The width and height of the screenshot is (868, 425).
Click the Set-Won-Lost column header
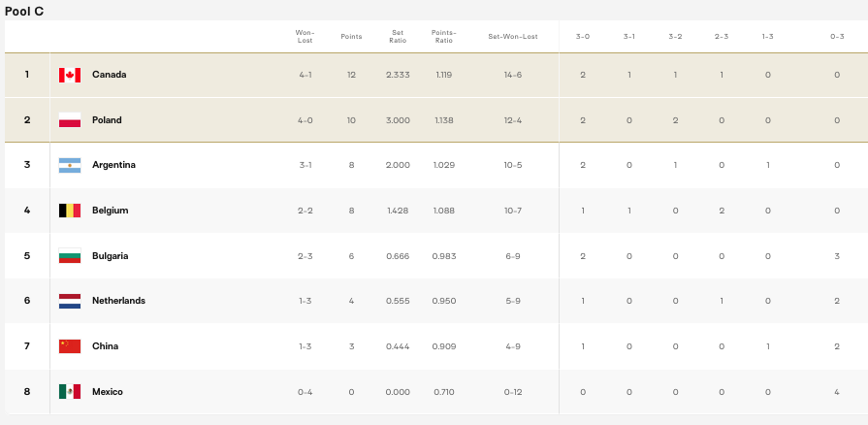coord(513,37)
